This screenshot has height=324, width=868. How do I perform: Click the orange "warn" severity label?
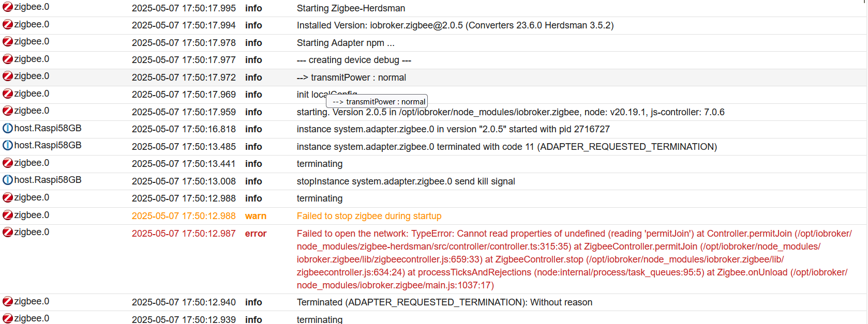point(256,216)
